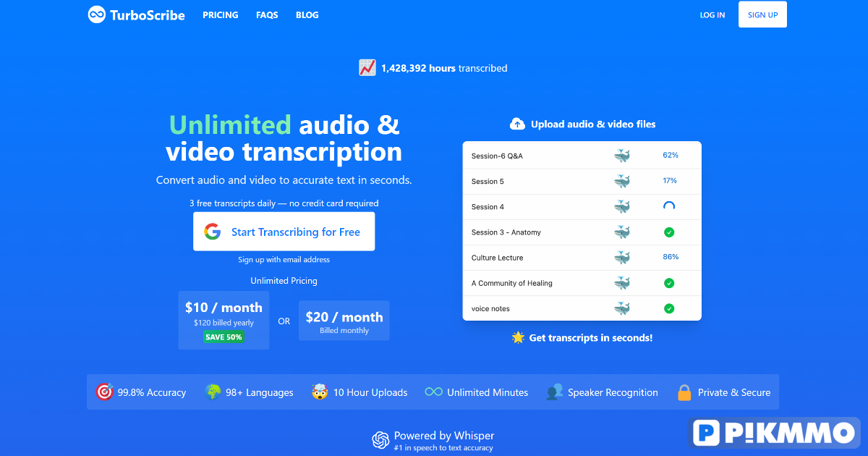Click the 99.8% Accuracy label
Viewport: 868px width, 456px height.
coord(152,392)
